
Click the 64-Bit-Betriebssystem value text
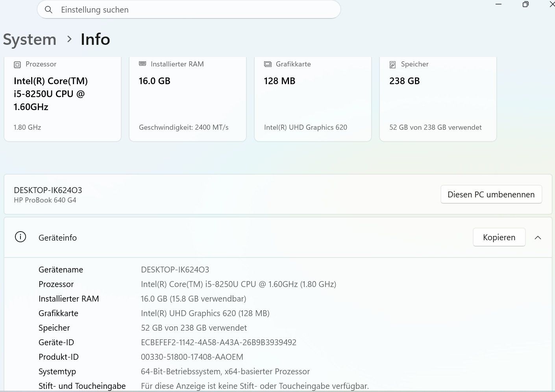click(225, 372)
